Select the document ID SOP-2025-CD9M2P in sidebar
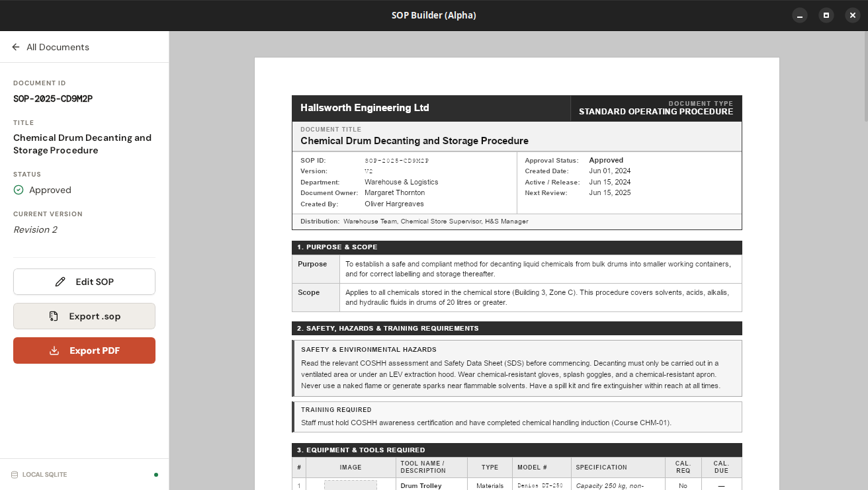Image resolution: width=868 pixels, height=490 pixels. tap(53, 99)
